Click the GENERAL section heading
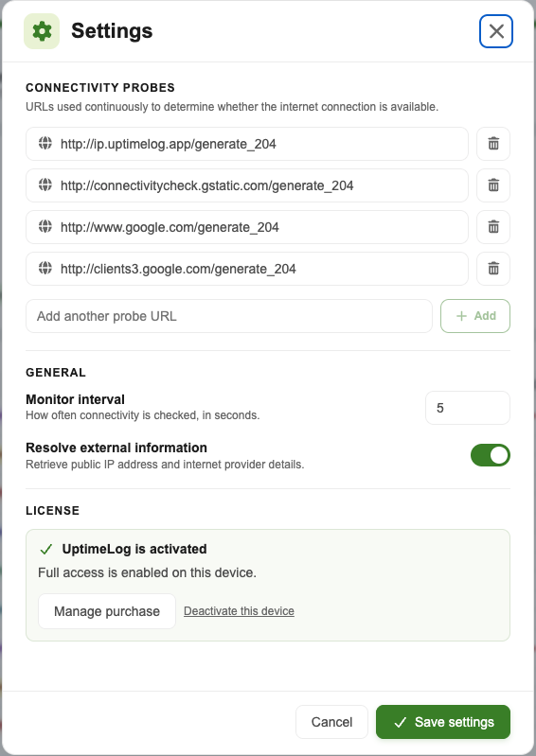Screen dimensions: 536x756 (x=56, y=373)
